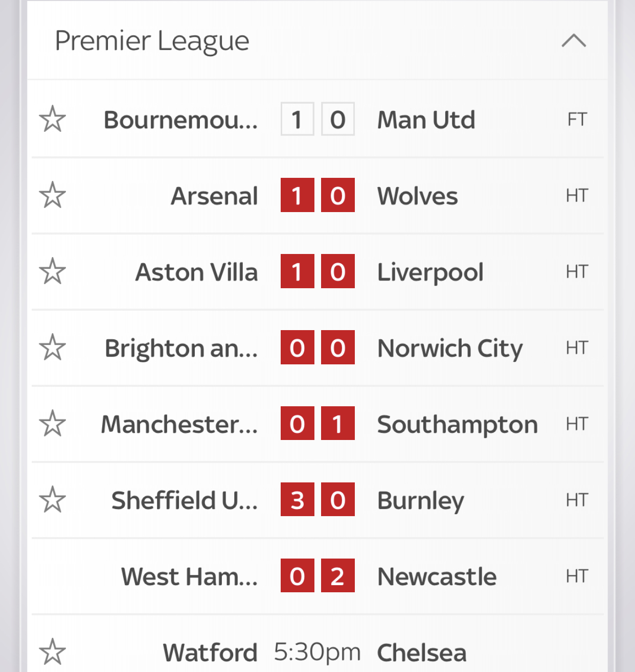Viewport: 635px width, 672px height.
Task: Open the Man Utd team name
Action: [x=426, y=120]
